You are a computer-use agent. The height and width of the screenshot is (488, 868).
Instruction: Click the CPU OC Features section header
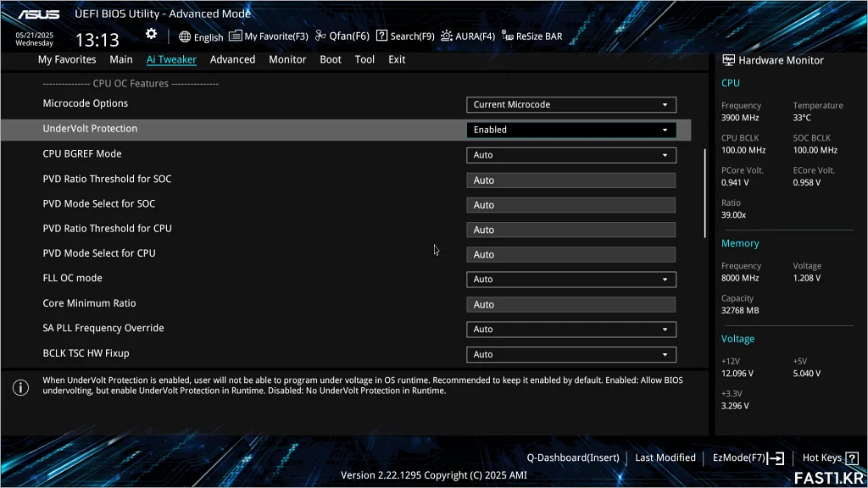[131, 84]
